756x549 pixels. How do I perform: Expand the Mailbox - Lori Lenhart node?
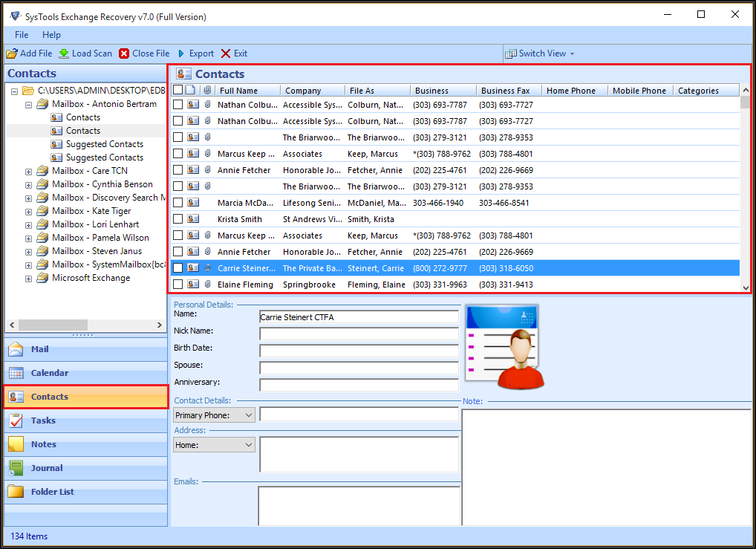[x=28, y=225]
